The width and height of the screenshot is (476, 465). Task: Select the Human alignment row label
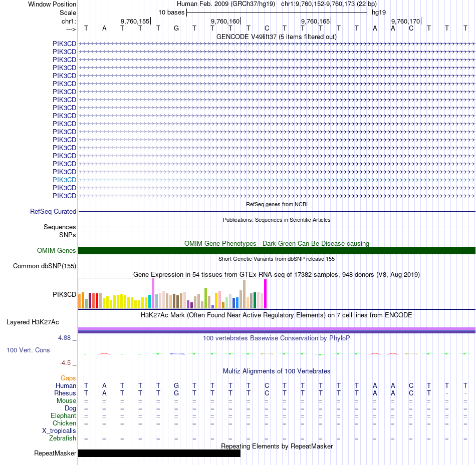pyautogui.click(x=66, y=386)
